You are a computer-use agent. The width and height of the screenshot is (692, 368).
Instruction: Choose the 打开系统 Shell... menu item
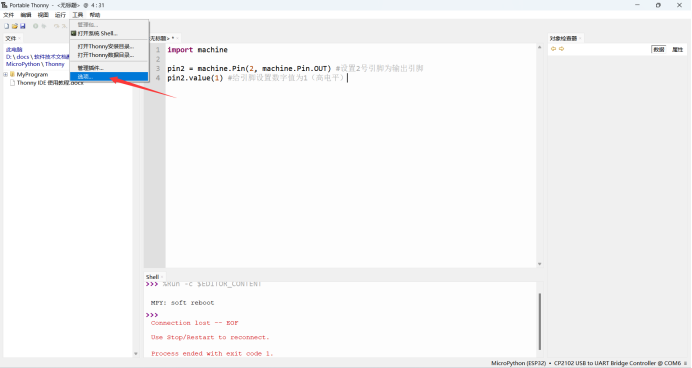click(x=98, y=33)
